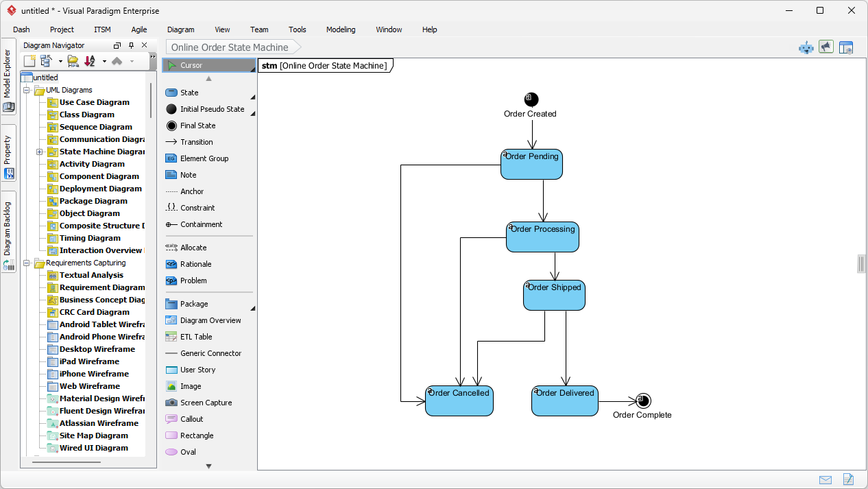Select the Order Cancelled state shape

[x=459, y=400]
